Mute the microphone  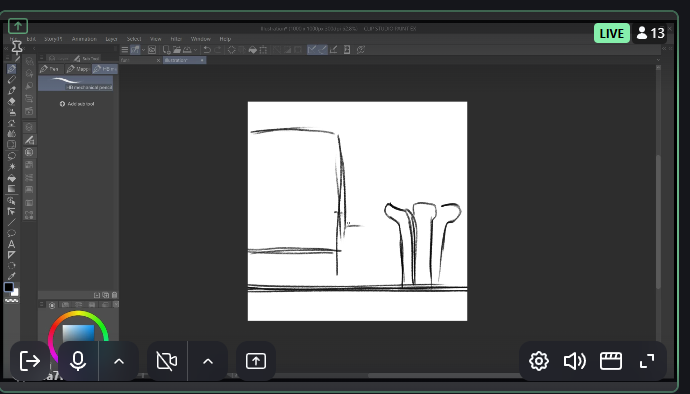click(x=78, y=361)
